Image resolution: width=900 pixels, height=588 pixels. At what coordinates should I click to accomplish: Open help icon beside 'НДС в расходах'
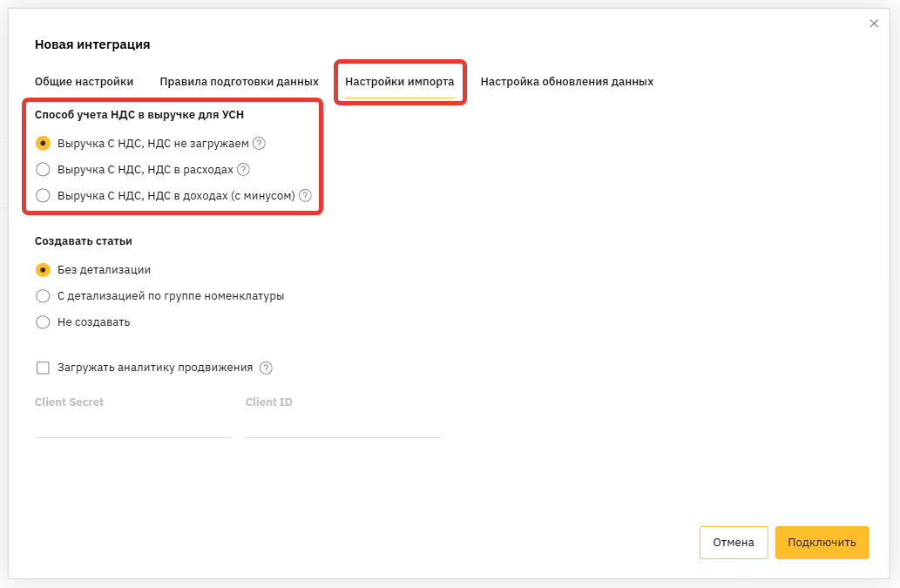[243, 169]
